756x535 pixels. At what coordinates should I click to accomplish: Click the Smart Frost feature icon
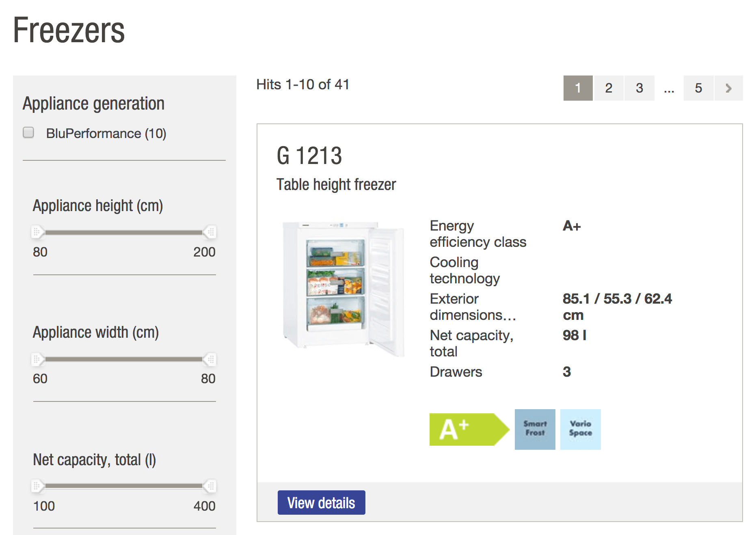[535, 429]
